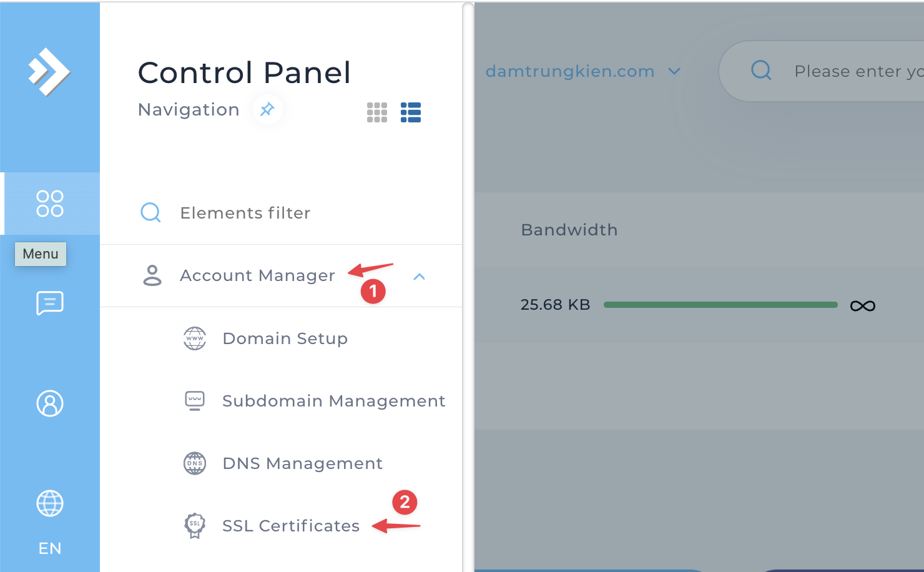Click the SSL certificate badge icon

(195, 526)
